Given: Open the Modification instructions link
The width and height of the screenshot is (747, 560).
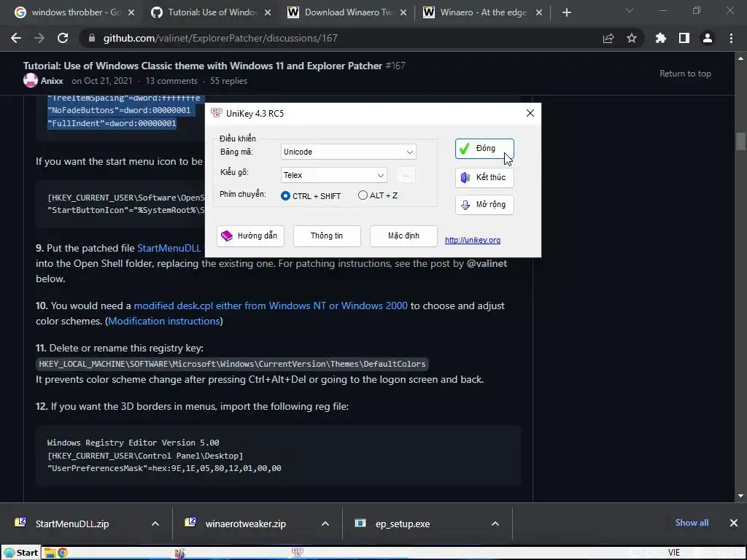Looking at the screenshot, I should pyautogui.click(x=164, y=321).
